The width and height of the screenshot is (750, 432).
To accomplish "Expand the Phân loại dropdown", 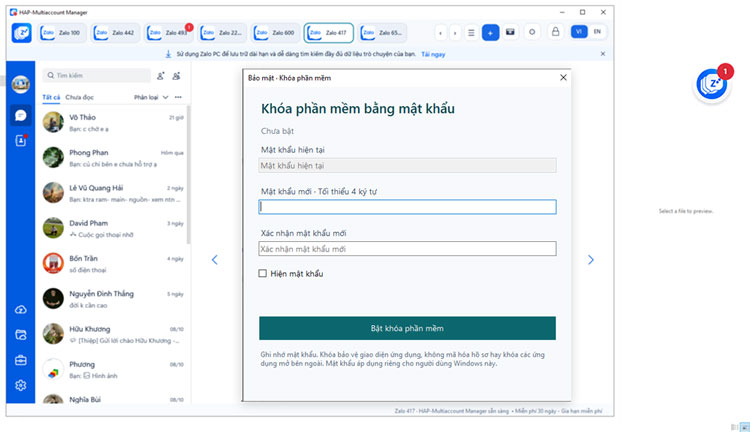I will pos(151,97).
